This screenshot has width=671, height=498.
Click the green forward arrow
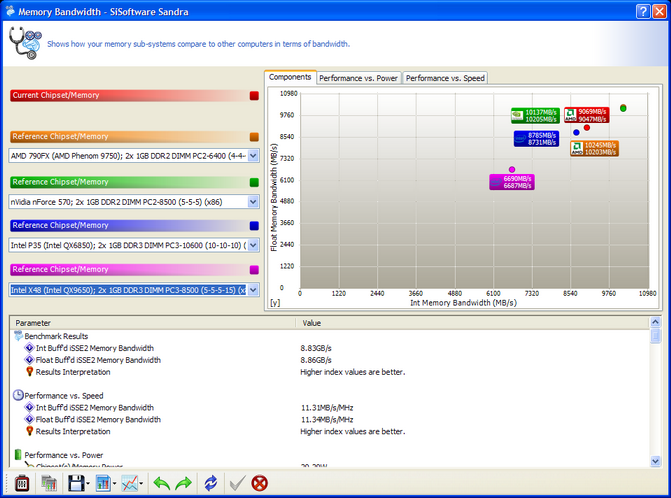point(184,483)
